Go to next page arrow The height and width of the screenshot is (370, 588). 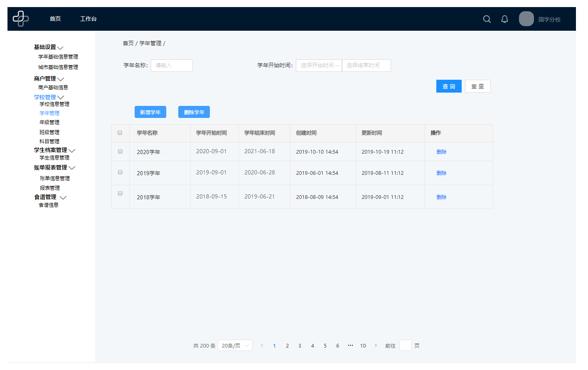(376, 345)
